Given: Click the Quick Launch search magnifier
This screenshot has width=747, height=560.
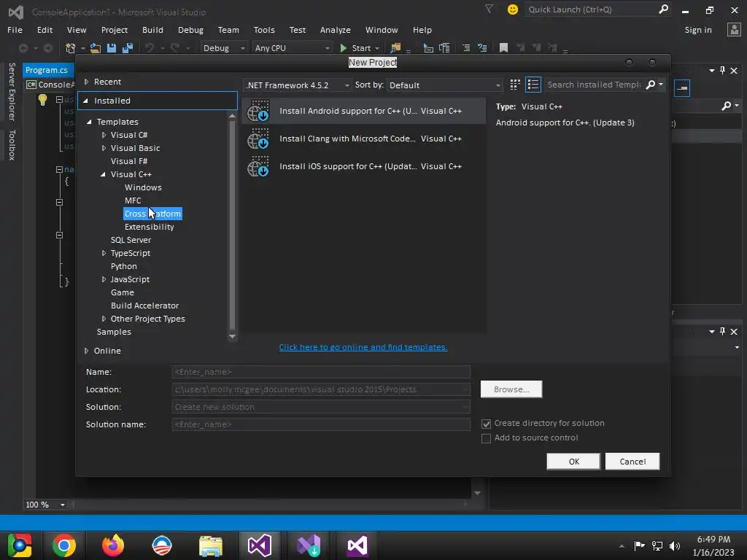Looking at the screenshot, I should coord(663,9).
